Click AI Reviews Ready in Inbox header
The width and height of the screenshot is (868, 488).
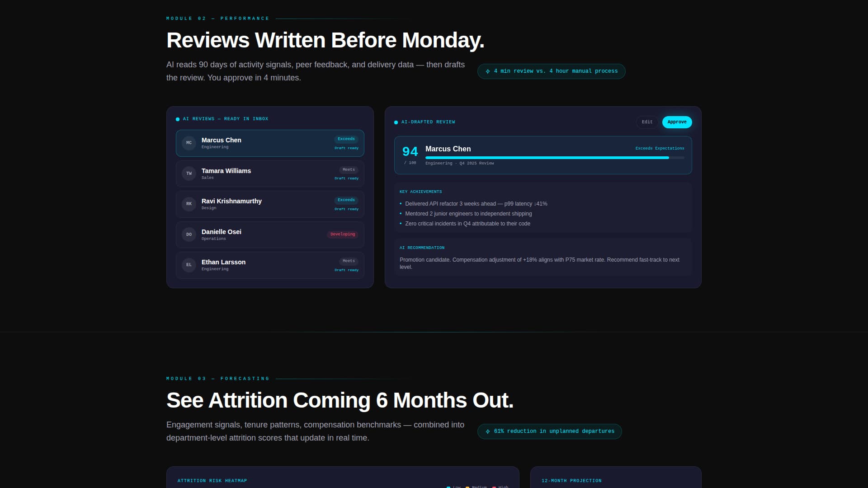(x=225, y=119)
